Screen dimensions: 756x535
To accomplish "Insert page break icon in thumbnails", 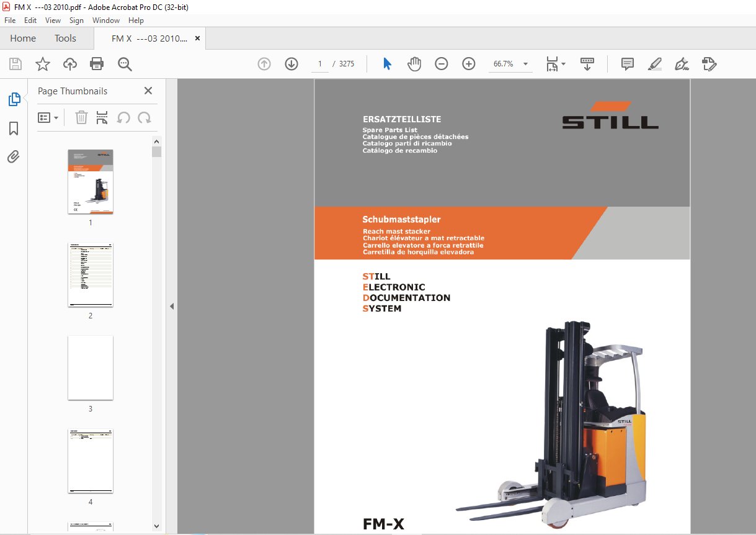I will 102,117.
